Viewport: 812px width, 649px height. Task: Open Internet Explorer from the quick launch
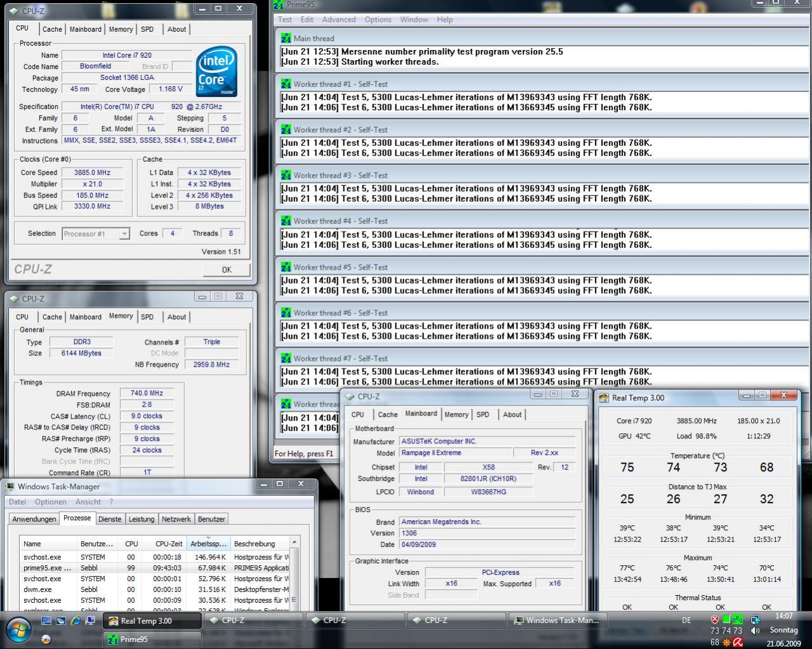coord(76,620)
